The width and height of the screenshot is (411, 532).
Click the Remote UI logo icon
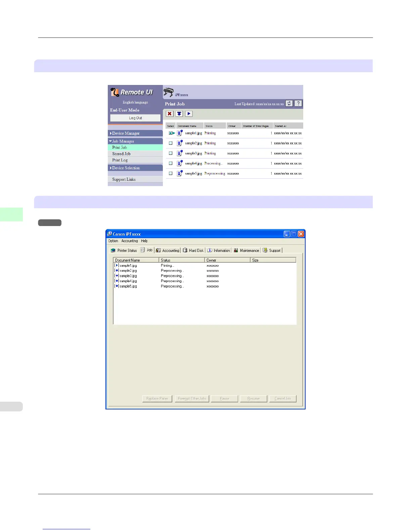(x=115, y=92)
